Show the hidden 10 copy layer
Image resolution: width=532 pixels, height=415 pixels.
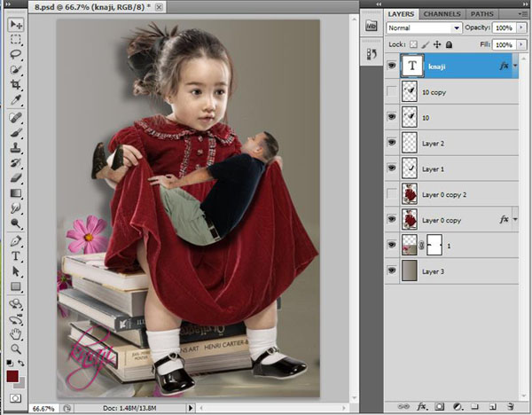pyautogui.click(x=392, y=91)
